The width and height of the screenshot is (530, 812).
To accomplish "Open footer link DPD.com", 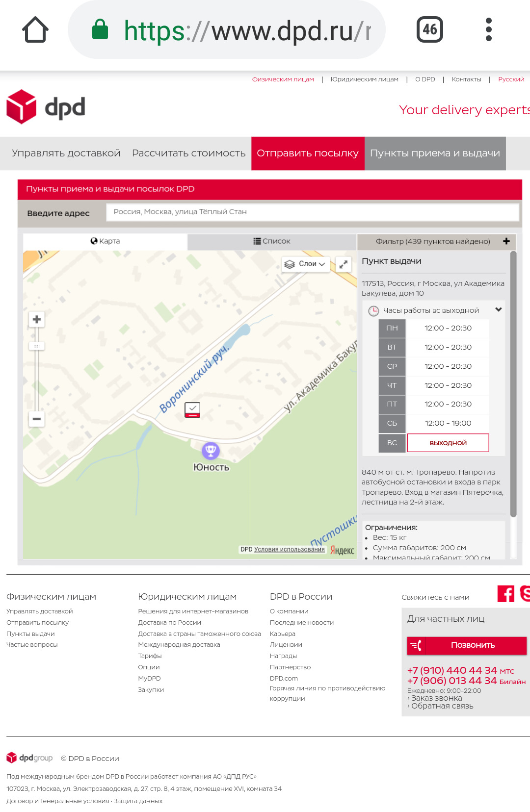I will (x=284, y=679).
